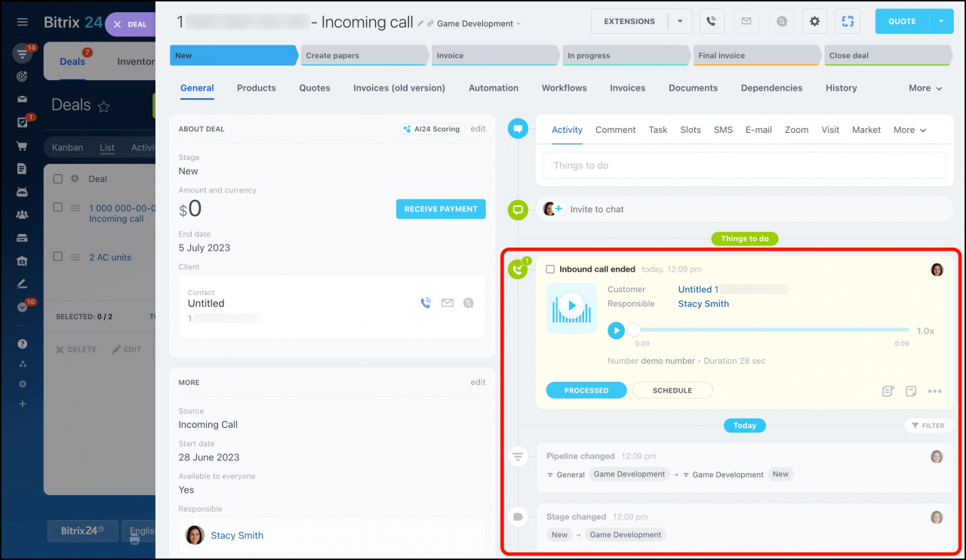Image resolution: width=966 pixels, height=560 pixels.
Task: Open the robot automation sidebar icon
Action: pos(22,192)
